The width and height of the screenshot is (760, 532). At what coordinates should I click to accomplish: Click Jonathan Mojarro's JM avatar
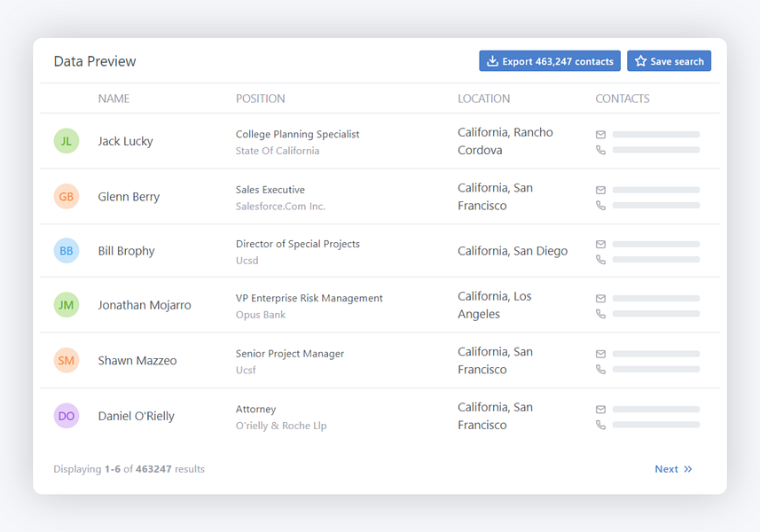coord(67,305)
